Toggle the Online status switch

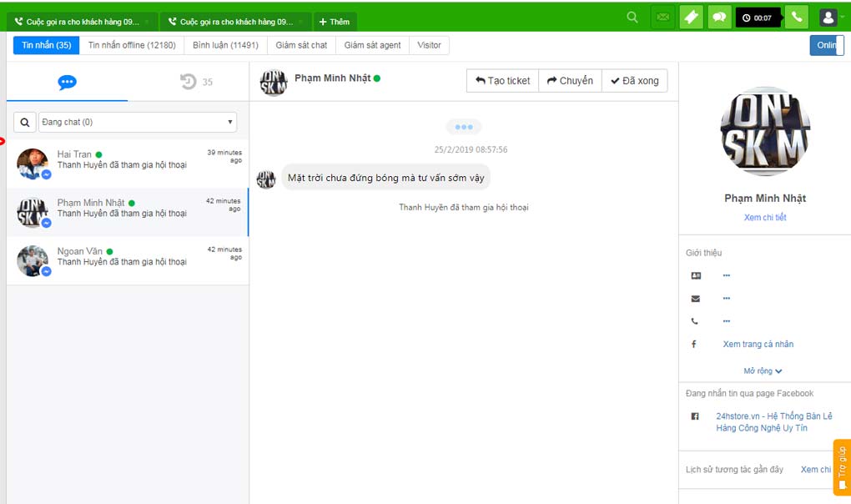click(826, 45)
